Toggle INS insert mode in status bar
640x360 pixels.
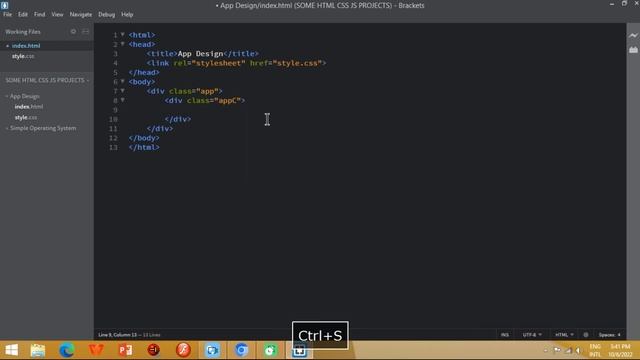505,335
